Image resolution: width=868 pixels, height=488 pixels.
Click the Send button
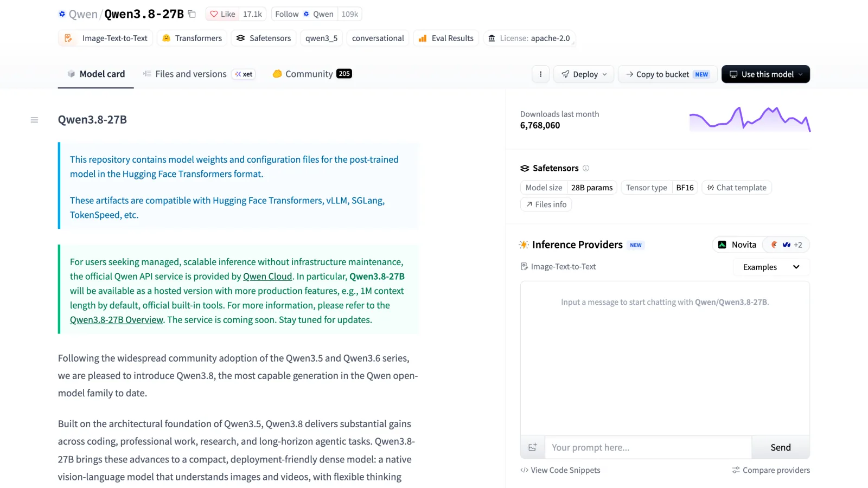tap(781, 447)
